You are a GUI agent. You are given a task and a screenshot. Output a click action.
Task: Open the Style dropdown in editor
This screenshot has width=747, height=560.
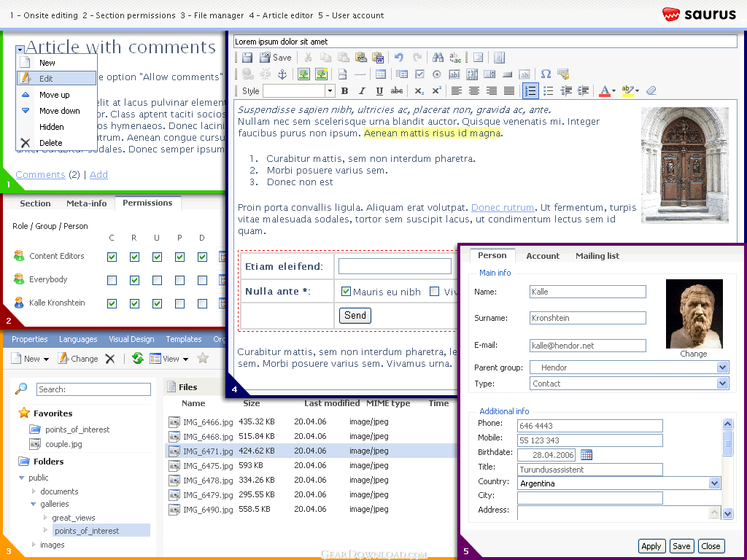(330, 90)
